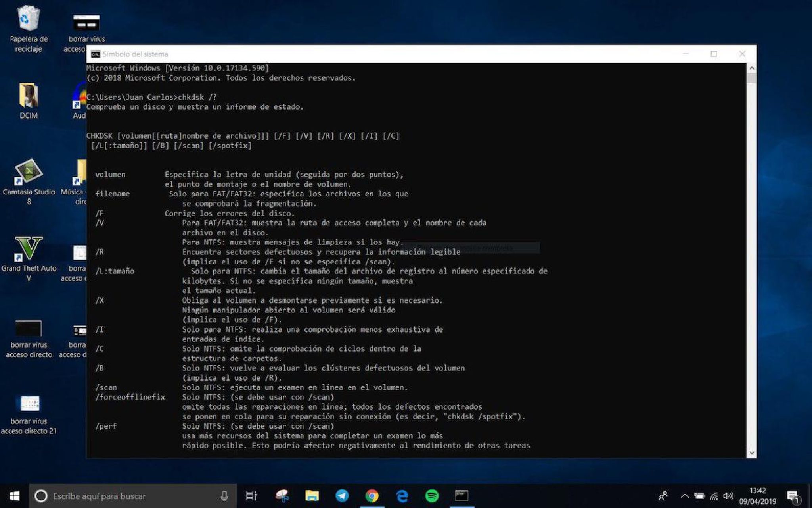Expand the hidden tray icons chevron

[684, 496]
